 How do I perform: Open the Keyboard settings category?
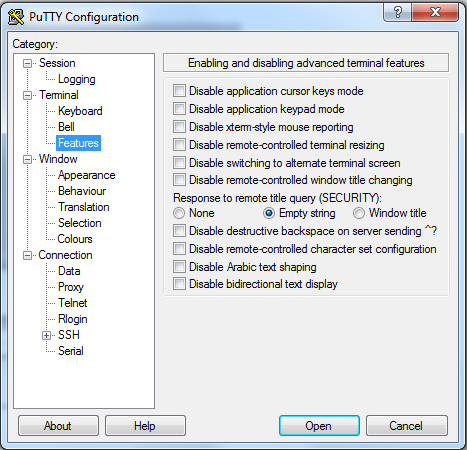[x=80, y=111]
